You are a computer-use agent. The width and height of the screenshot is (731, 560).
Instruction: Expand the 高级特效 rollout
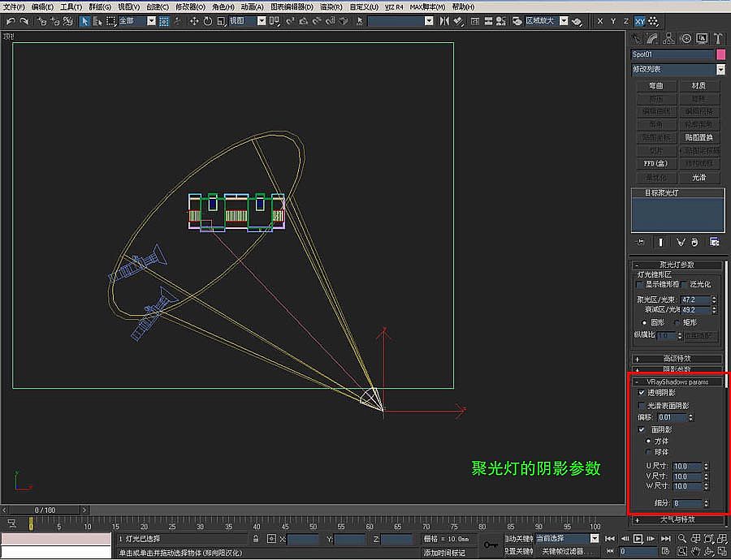677,358
